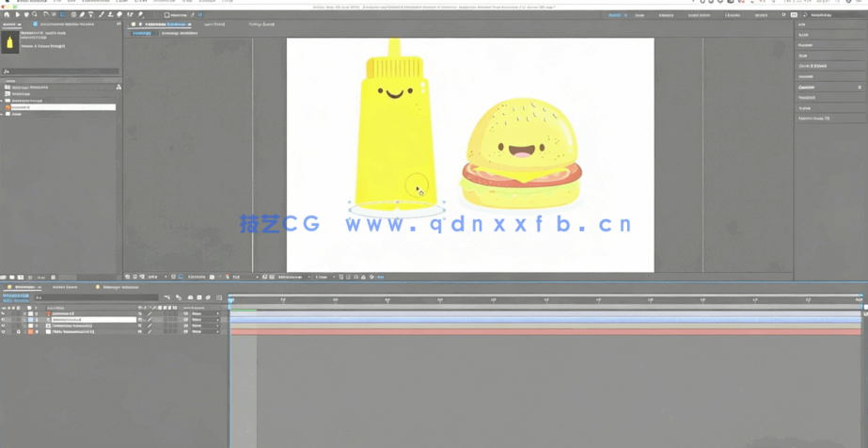Enable the Snapping checkbox in the toolbar
The height and width of the screenshot is (448, 868).
click(x=167, y=15)
